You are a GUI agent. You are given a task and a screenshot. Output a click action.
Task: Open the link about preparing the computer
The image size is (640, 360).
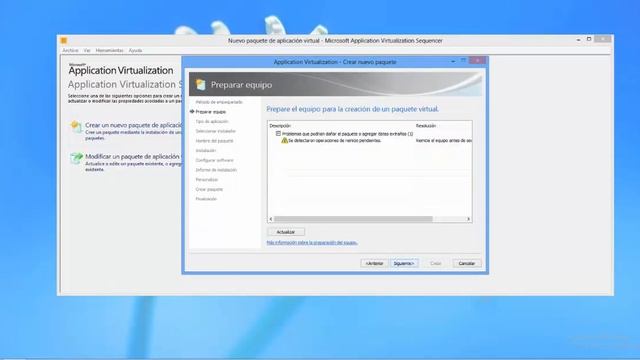click(312, 242)
